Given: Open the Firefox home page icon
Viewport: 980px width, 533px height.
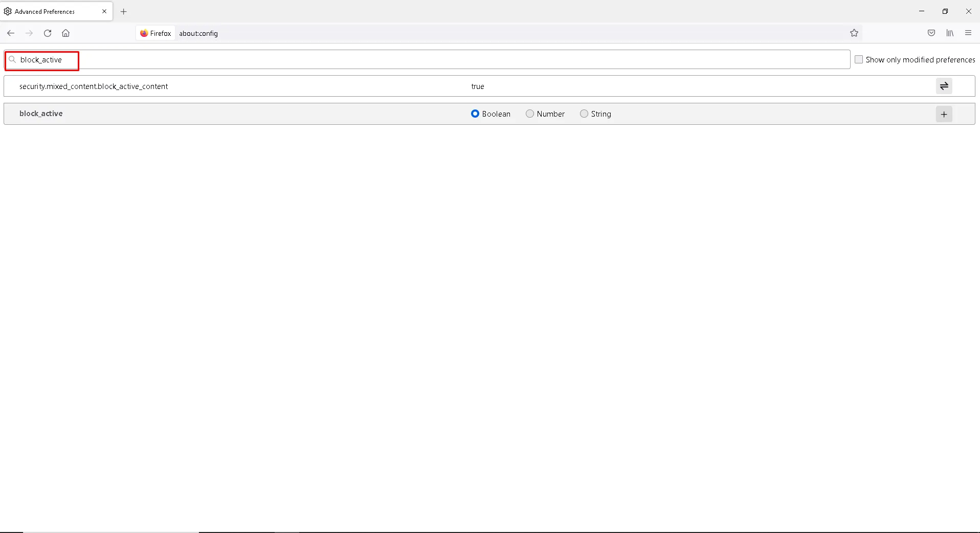Looking at the screenshot, I should (x=66, y=33).
